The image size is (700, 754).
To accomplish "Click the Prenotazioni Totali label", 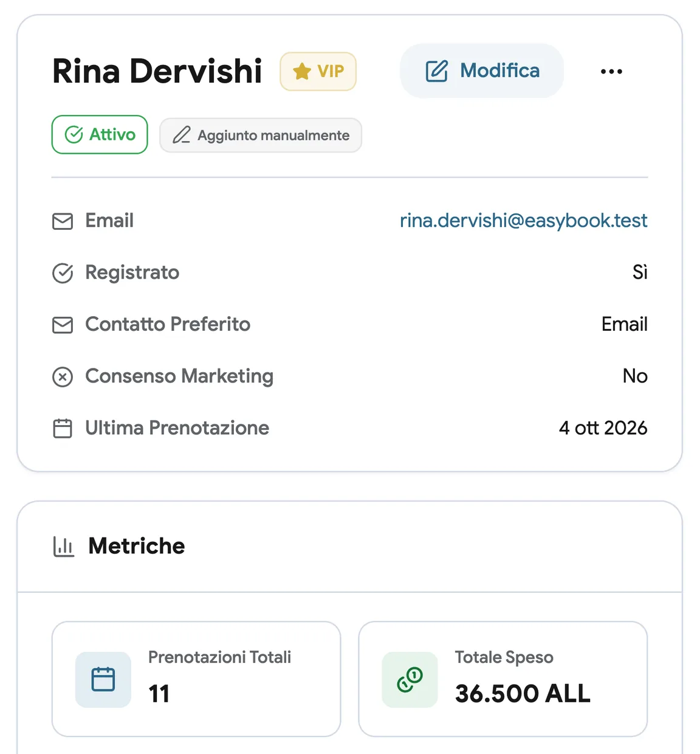I will pos(220,657).
